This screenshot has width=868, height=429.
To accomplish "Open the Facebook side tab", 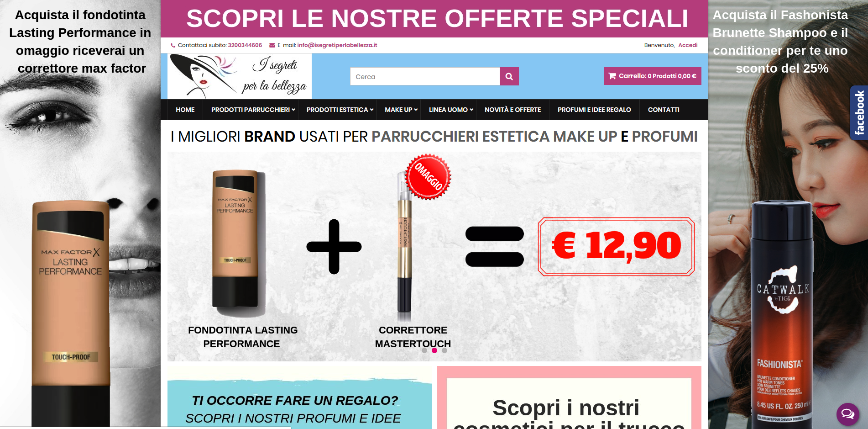I will click(858, 113).
